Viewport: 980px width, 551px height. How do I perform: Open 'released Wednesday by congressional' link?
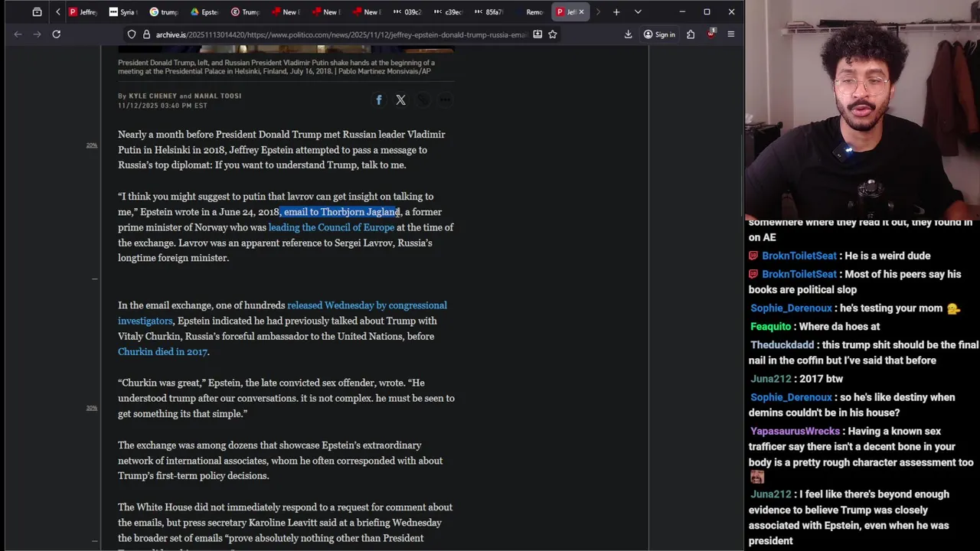(367, 305)
